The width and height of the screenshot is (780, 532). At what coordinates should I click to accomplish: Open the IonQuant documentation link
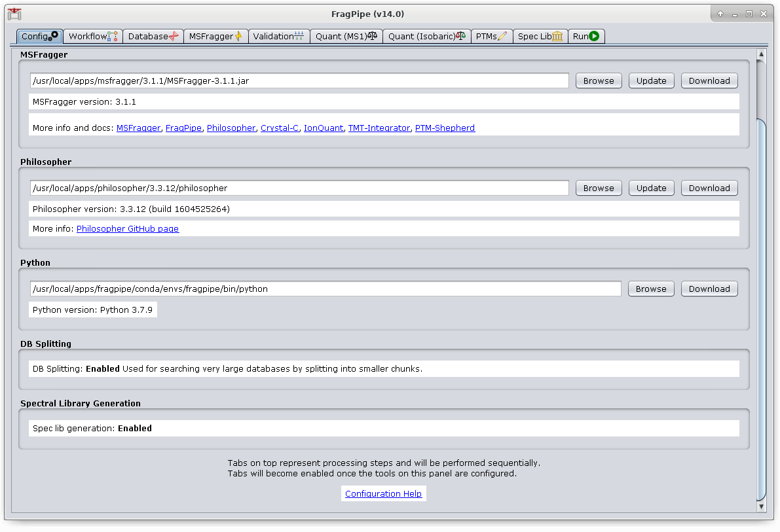click(323, 128)
